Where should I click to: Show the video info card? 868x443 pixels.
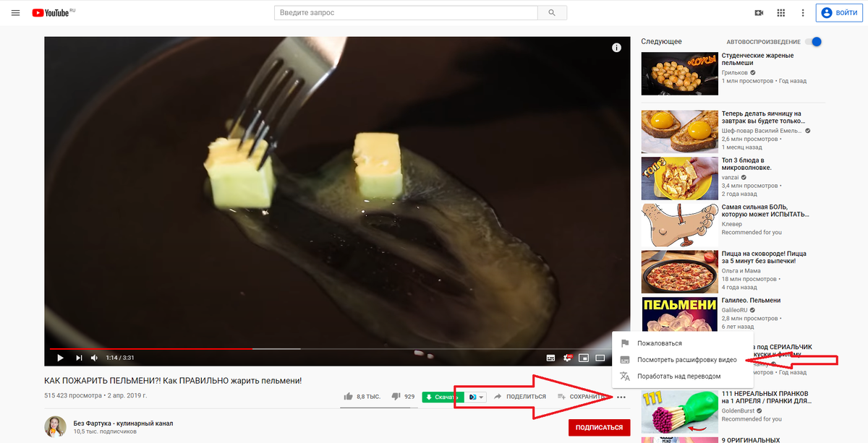pos(616,48)
